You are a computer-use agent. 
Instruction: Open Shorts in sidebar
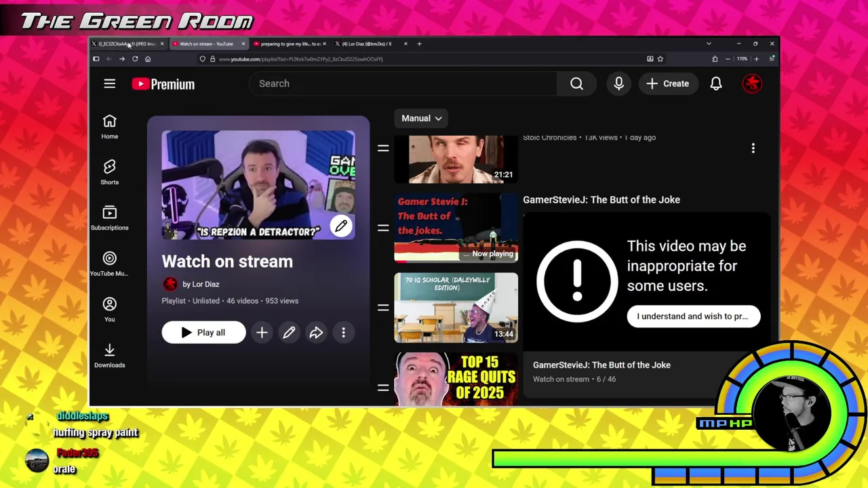pyautogui.click(x=109, y=172)
